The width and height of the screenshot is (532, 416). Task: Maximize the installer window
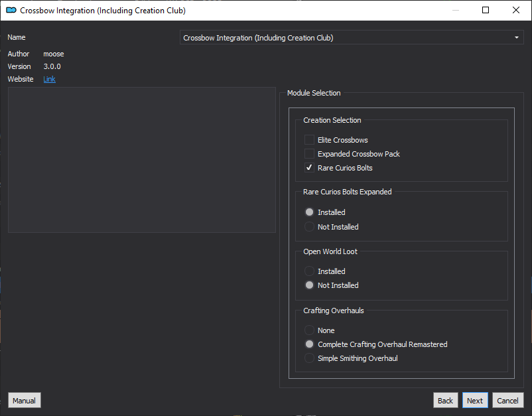[x=486, y=10]
